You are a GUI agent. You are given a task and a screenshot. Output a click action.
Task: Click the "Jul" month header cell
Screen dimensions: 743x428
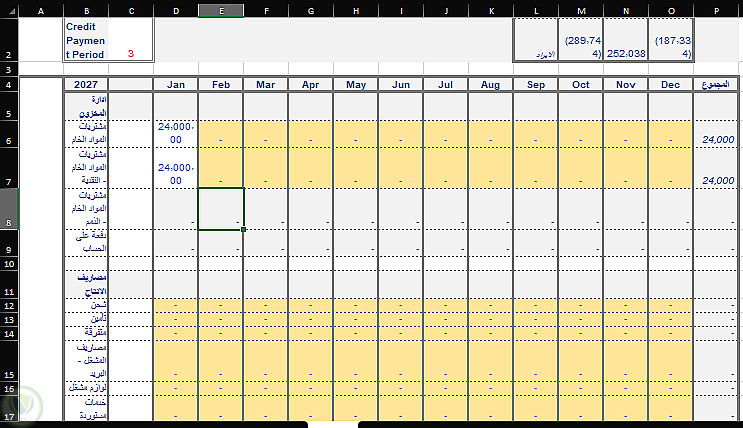pos(446,84)
